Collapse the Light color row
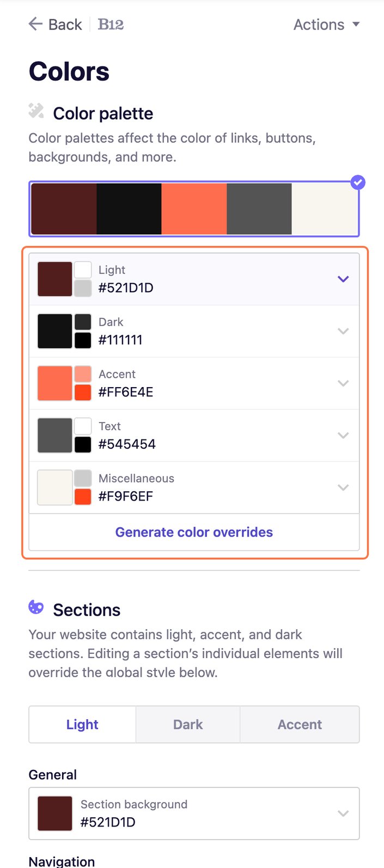384x868 pixels. tap(343, 279)
